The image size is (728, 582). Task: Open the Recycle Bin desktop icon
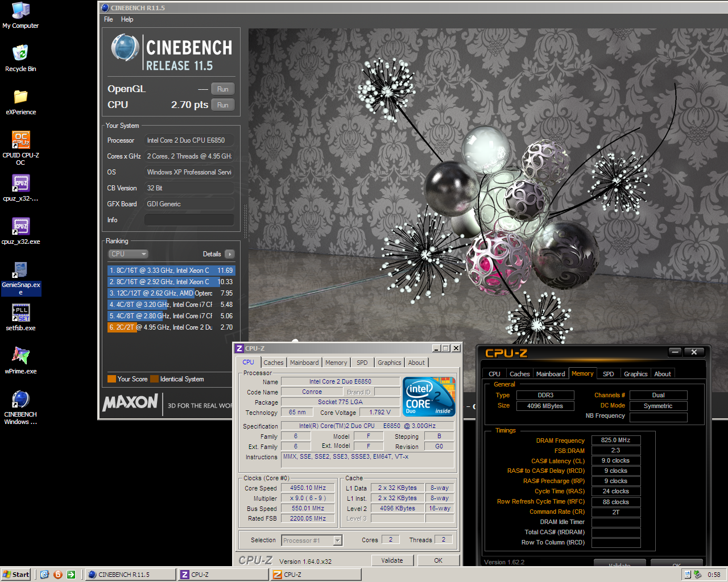pos(20,59)
